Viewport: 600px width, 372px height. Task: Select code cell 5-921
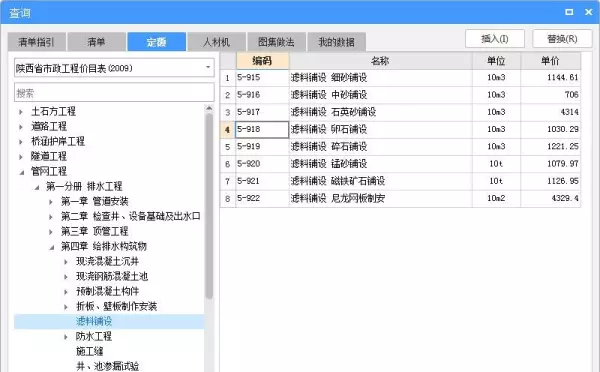[x=262, y=181]
